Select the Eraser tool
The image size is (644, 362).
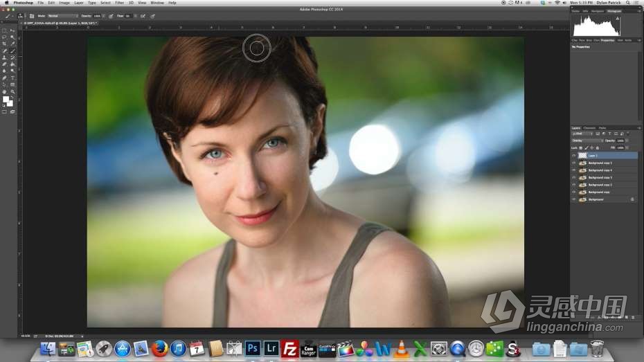(x=4, y=64)
